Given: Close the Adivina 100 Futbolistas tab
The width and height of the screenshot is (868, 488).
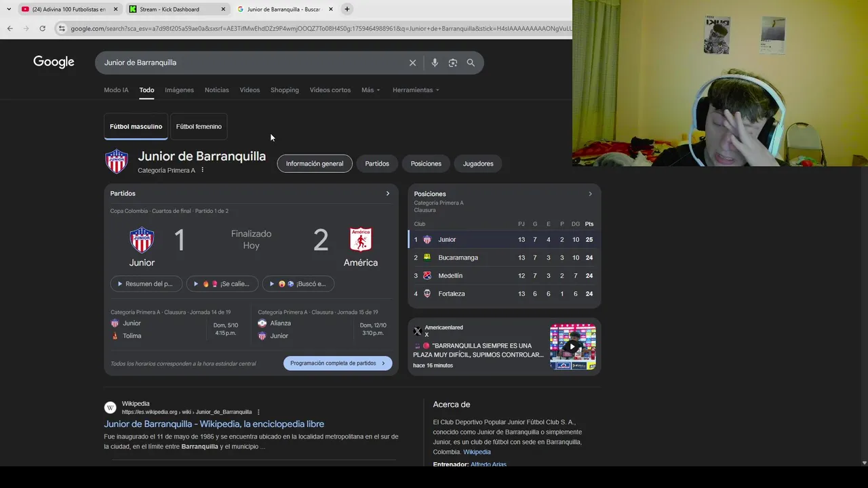Looking at the screenshot, I should [x=115, y=9].
